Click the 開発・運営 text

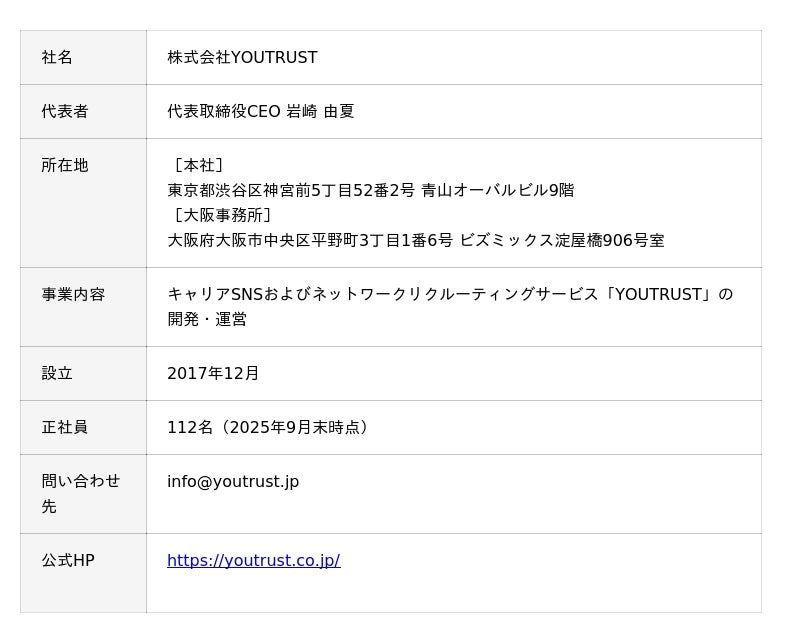(x=207, y=319)
